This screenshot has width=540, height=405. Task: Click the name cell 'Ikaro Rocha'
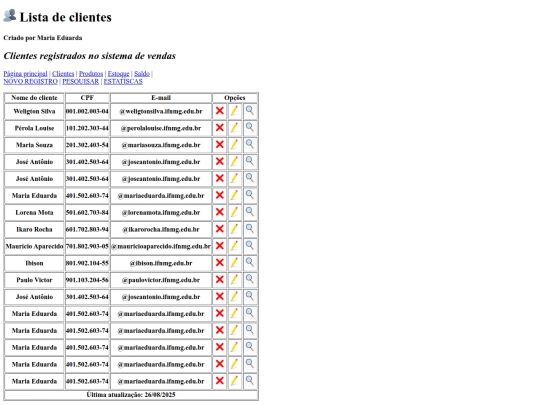tap(34, 229)
